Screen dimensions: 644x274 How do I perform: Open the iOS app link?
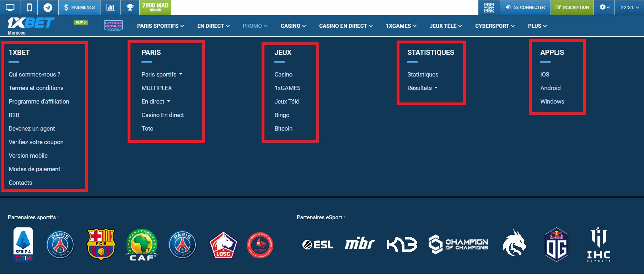[x=545, y=74]
